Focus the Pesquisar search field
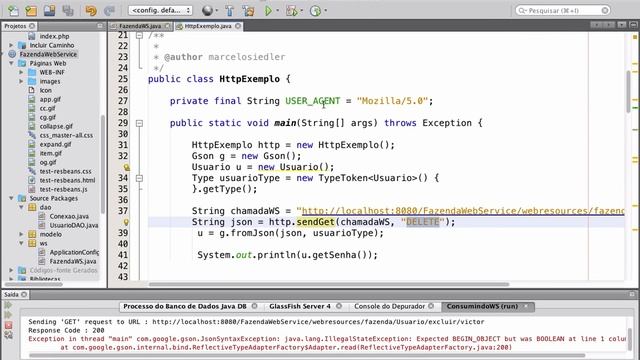Viewport: 640px width, 360px height. (x=562, y=11)
